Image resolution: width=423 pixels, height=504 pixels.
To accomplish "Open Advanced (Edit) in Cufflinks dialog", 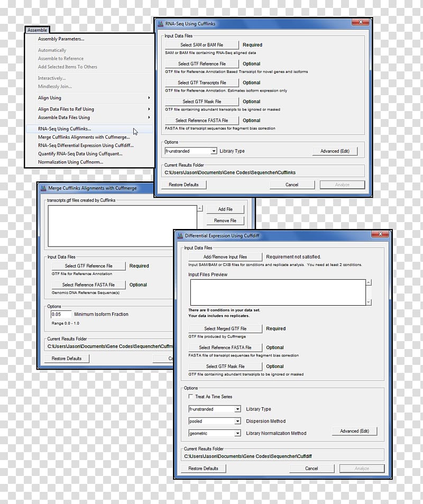I will pos(335,151).
